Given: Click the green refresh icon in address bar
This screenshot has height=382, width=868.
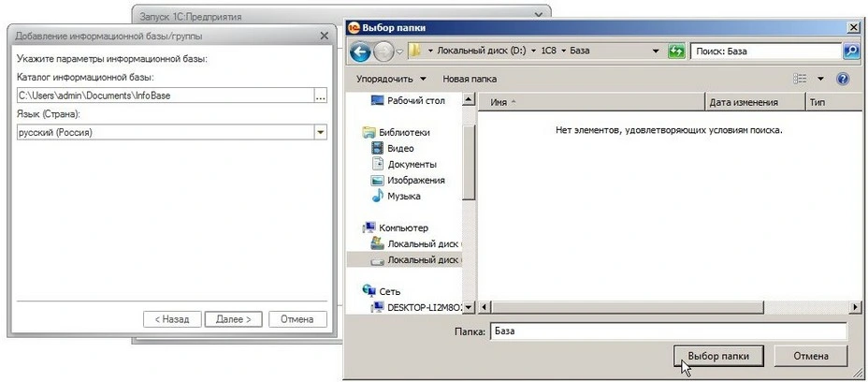Looking at the screenshot, I should click(x=677, y=51).
